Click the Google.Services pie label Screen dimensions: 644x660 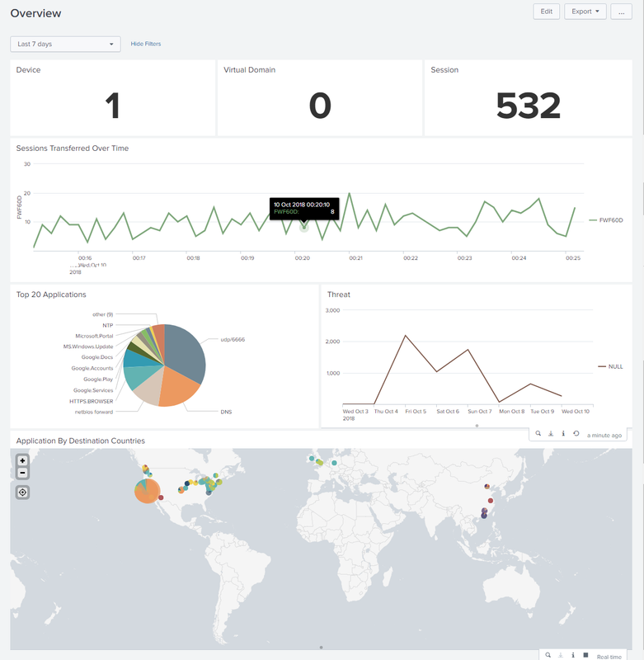tap(93, 390)
